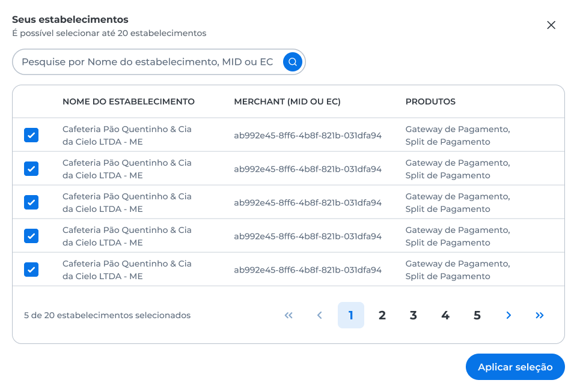Select page 2 in pagination
This screenshot has width=577, height=392.
(x=382, y=315)
